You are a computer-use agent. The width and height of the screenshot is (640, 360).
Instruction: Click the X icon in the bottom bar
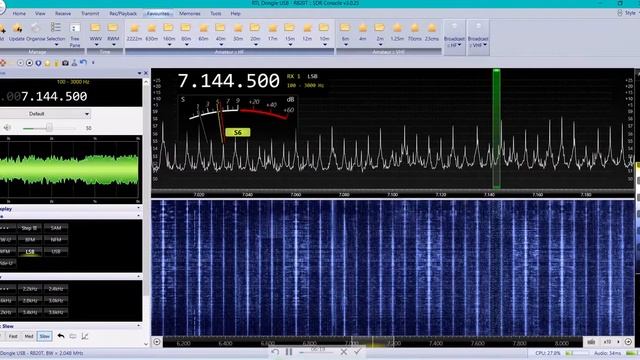tap(344, 351)
